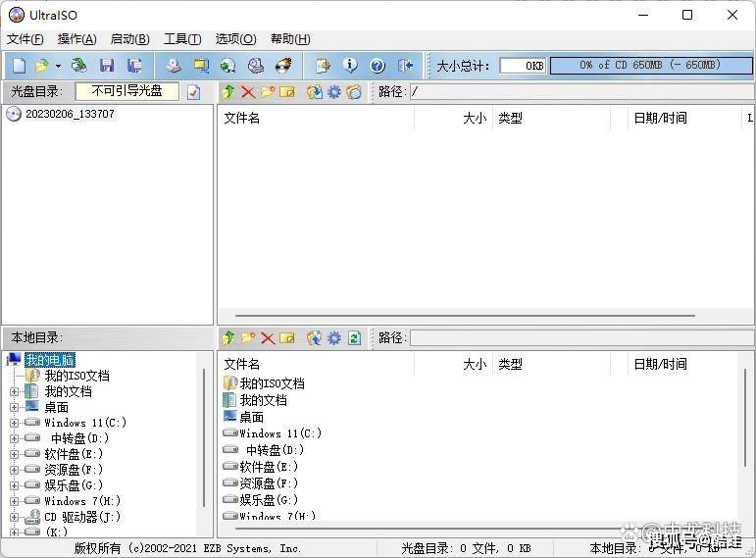
Task: Select disc 20230206_133707 in tree
Action: coord(70,115)
